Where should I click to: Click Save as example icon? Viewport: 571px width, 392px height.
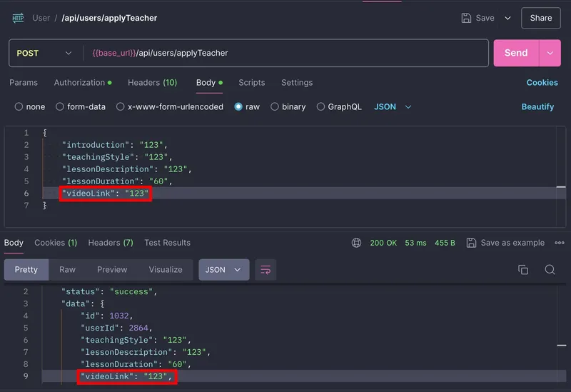tap(471, 243)
